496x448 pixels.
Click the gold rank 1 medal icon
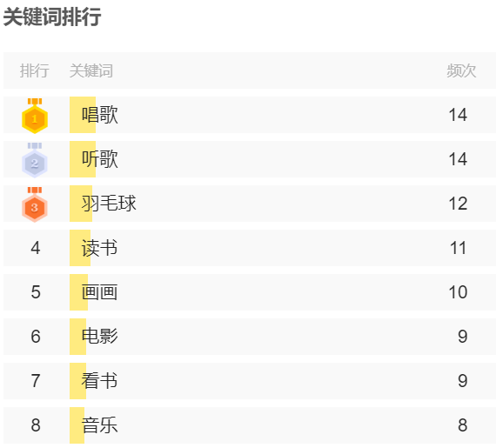click(35, 116)
